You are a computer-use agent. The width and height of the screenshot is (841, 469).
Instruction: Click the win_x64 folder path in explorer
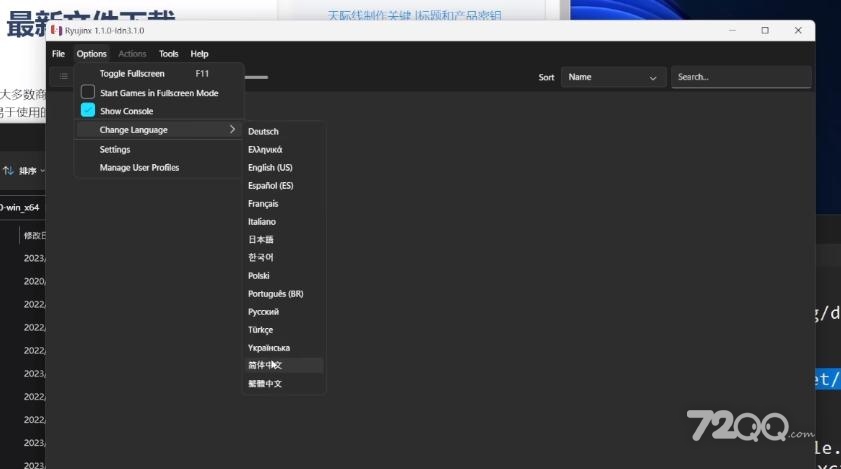(x=20, y=208)
